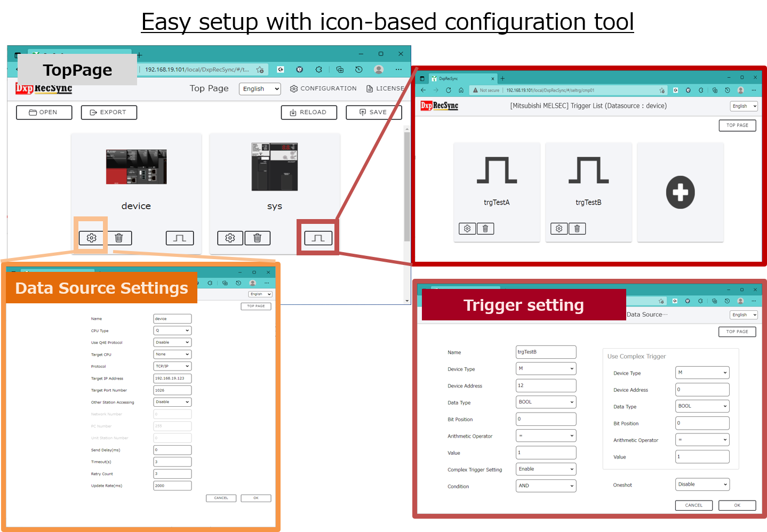Click the settings gear for sys data source

(230, 238)
